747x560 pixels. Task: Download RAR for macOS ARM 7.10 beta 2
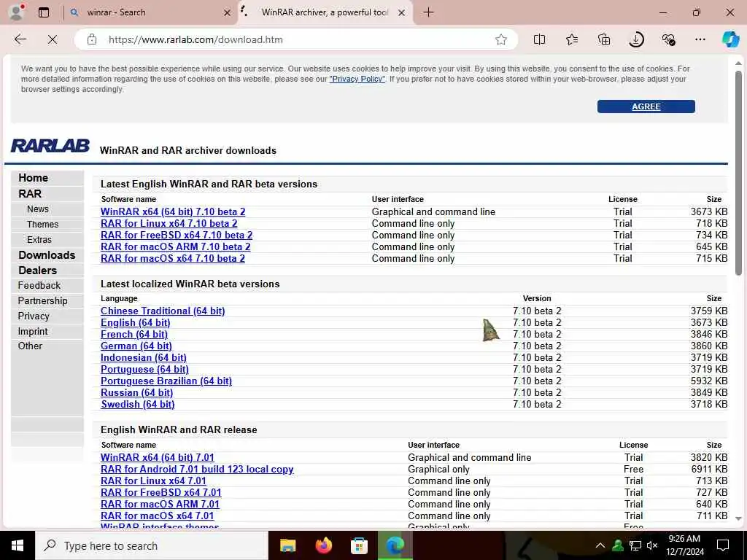[175, 246]
